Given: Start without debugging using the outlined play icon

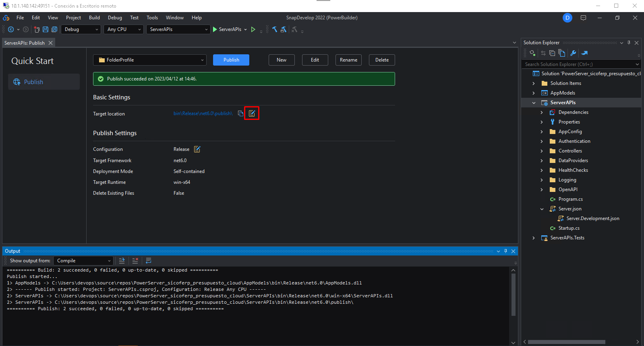Looking at the screenshot, I should tap(253, 29).
